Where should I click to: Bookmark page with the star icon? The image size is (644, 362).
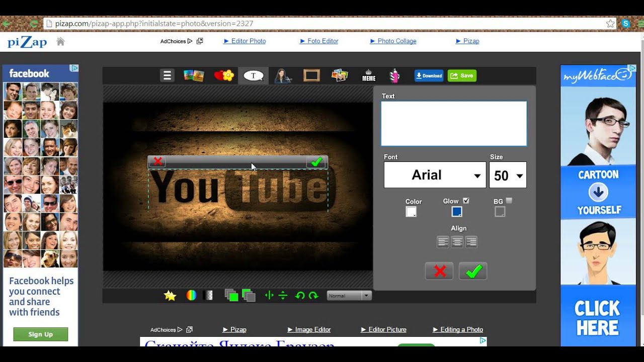click(610, 24)
